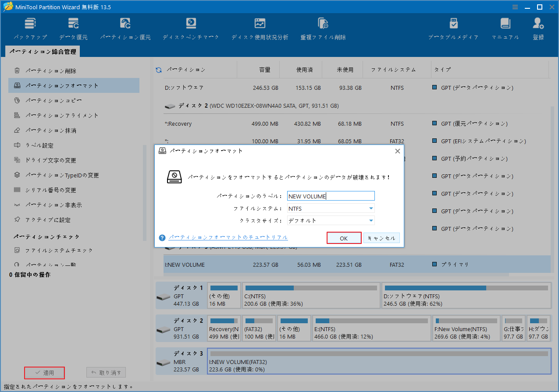The image size is (559, 392).
Task: Confirm format by clicking OK
Action: click(x=344, y=238)
